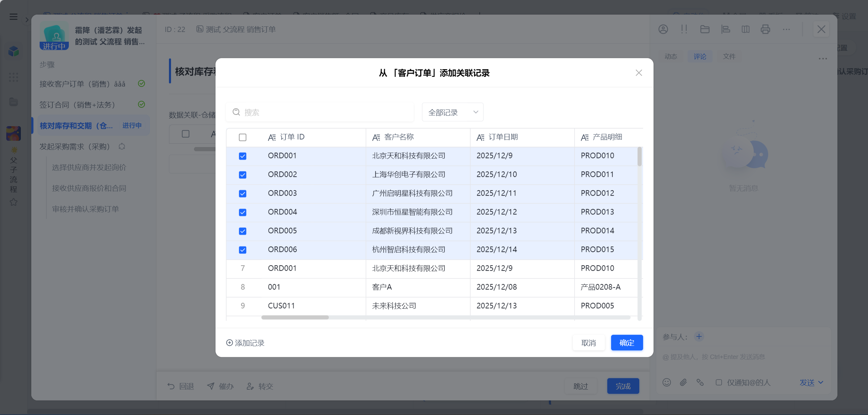This screenshot has width=868, height=415.
Task: Click horizontal scrollbar in records table
Action: tap(295, 317)
